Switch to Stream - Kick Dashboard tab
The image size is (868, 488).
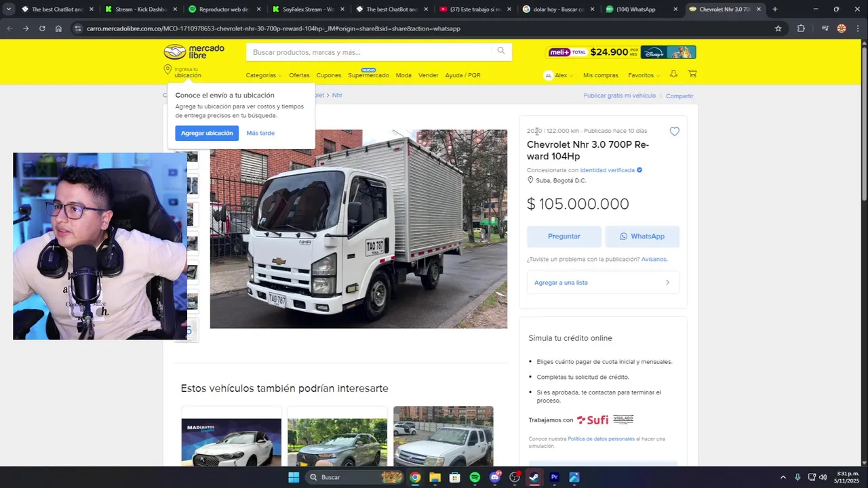[141, 9]
